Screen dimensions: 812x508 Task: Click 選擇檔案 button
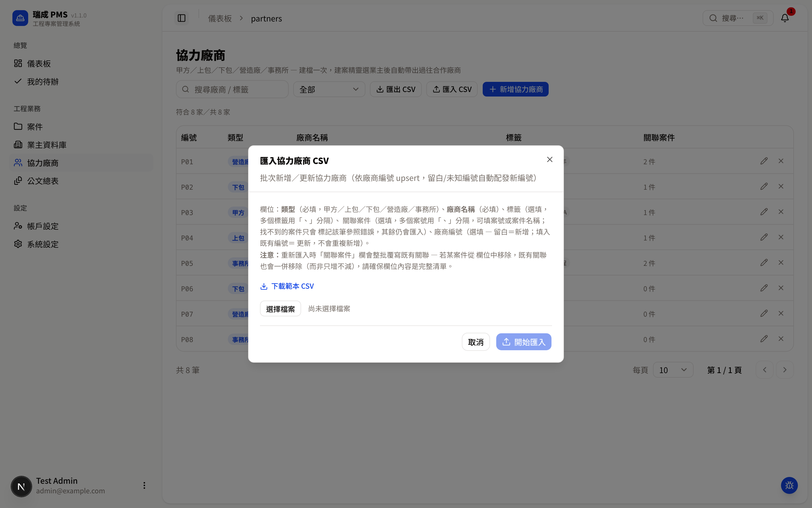[280, 309]
